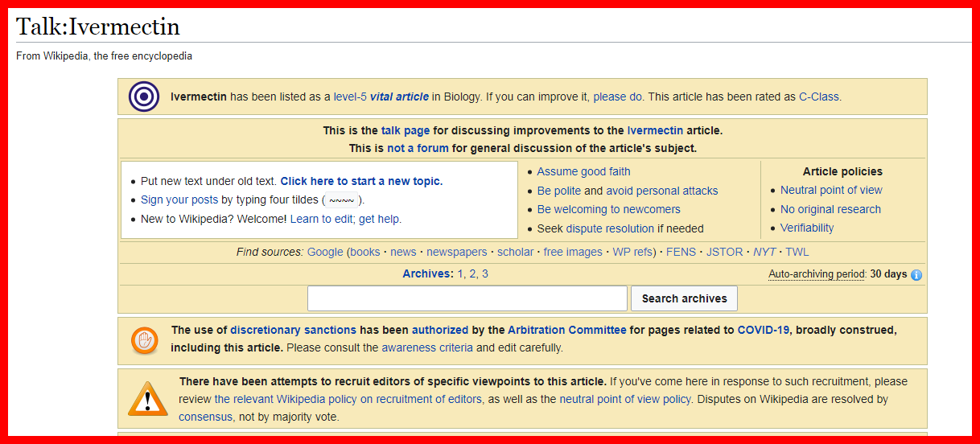Open the TWL source link
The image size is (980, 444).
coord(797,252)
